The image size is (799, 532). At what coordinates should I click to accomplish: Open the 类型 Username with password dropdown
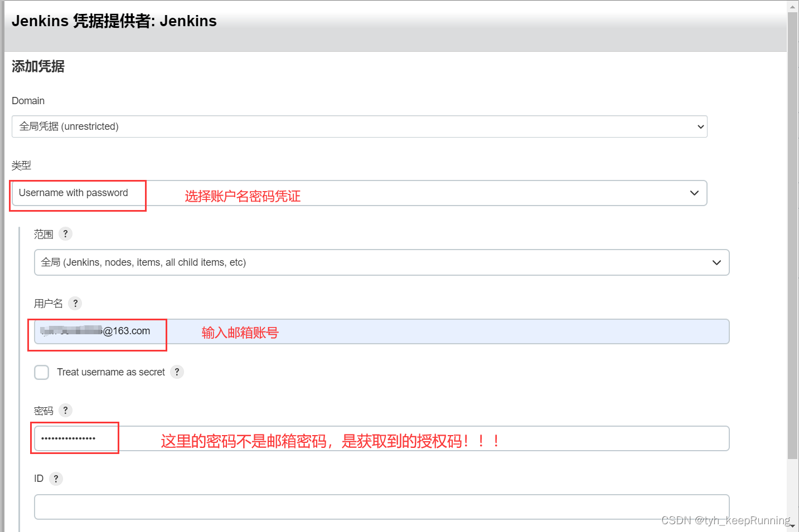point(359,193)
